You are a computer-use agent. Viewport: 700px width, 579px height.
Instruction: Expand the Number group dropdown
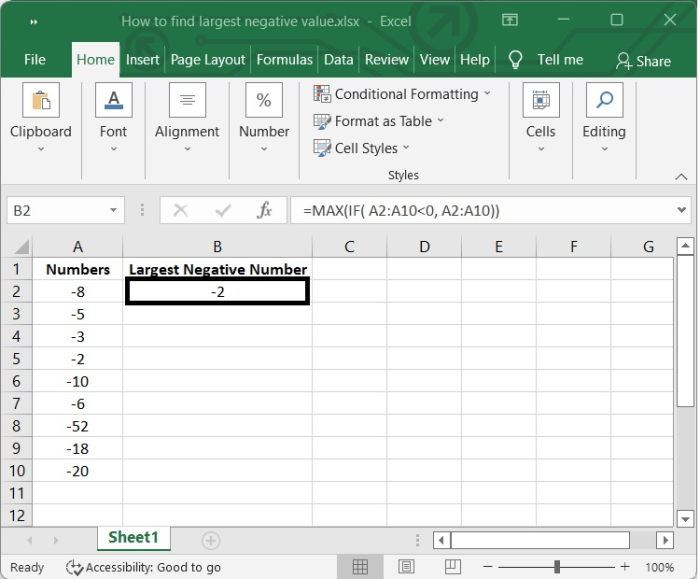(264, 149)
